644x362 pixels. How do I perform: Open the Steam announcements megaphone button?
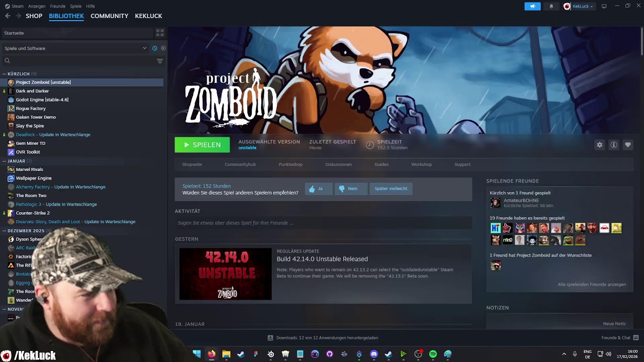coord(532,6)
